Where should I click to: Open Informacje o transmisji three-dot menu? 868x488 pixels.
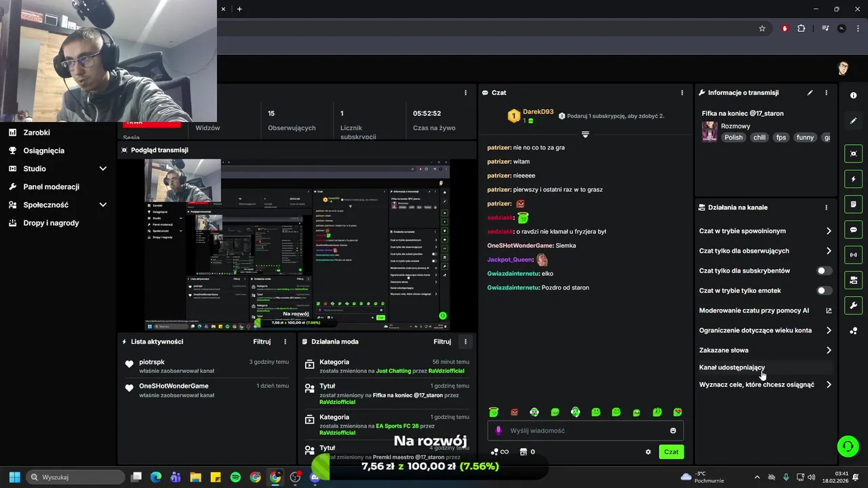[826, 92]
